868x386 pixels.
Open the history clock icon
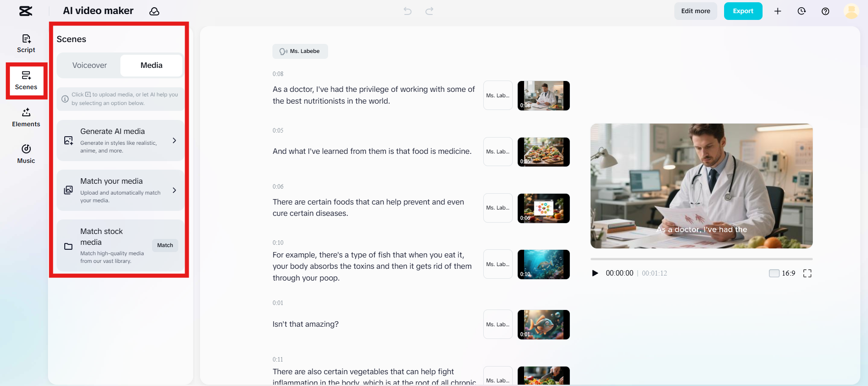(x=801, y=11)
